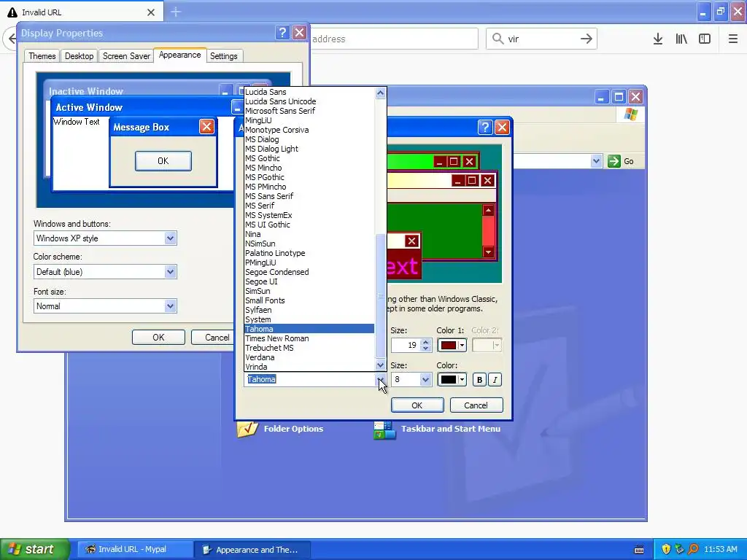Click OK in Display Properties

(158, 338)
